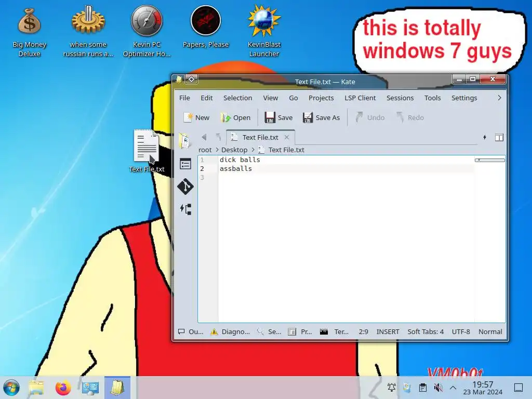Open the Go menu

[x=294, y=98]
